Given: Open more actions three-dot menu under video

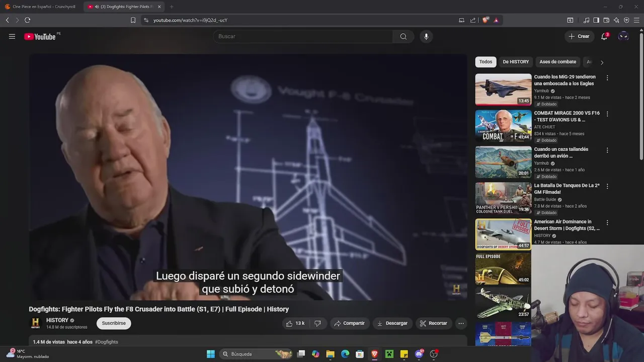Looking at the screenshot, I should tap(461, 323).
